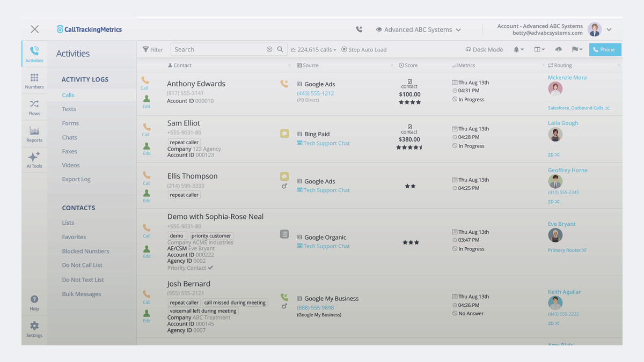Click Call icon for Ellis Thompson

pyautogui.click(x=147, y=179)
